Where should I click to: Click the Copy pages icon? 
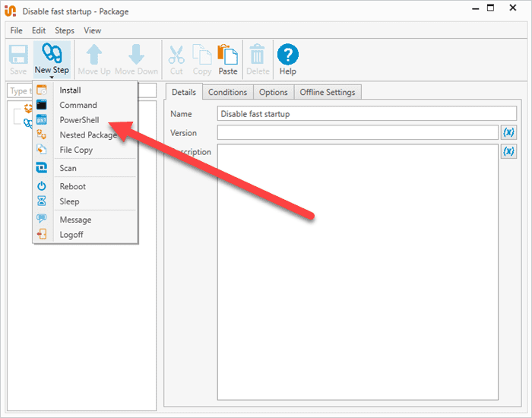(x=202, y=54)
